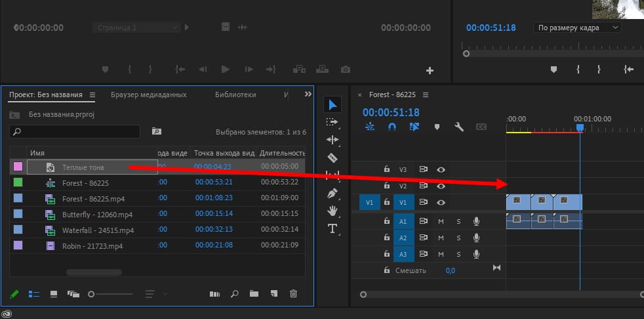Click the timeline wrench settings icon

(x=459, y=127)
